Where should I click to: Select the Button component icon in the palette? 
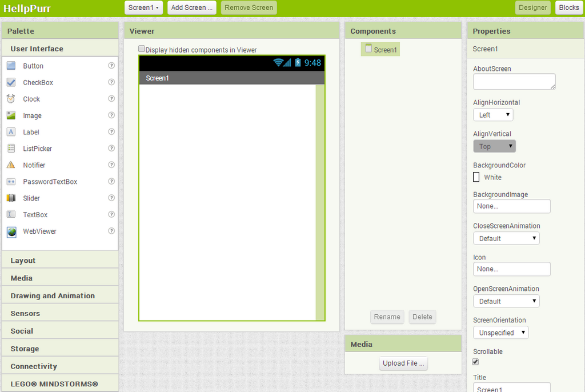point(11,66)
